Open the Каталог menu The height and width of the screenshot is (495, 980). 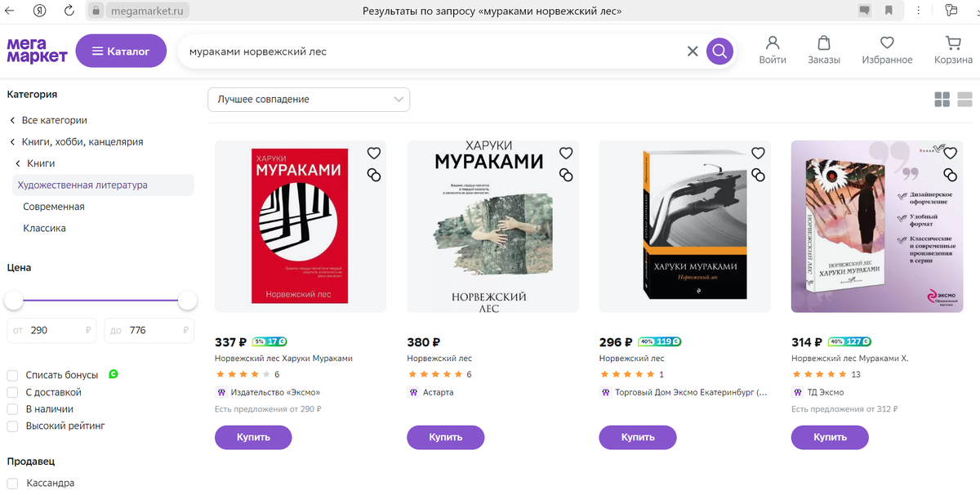point(121,50)
